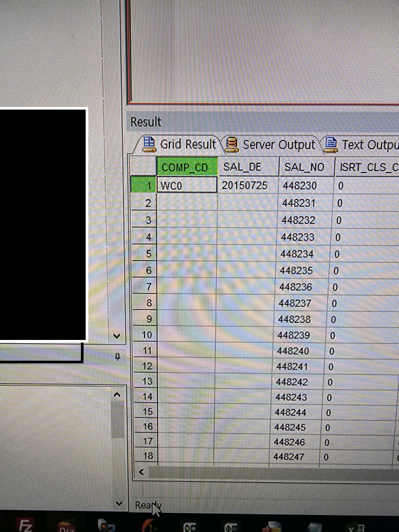Open FileZilla from the taskbar
The width and height of the screenshot is (399, 532).
26,525
